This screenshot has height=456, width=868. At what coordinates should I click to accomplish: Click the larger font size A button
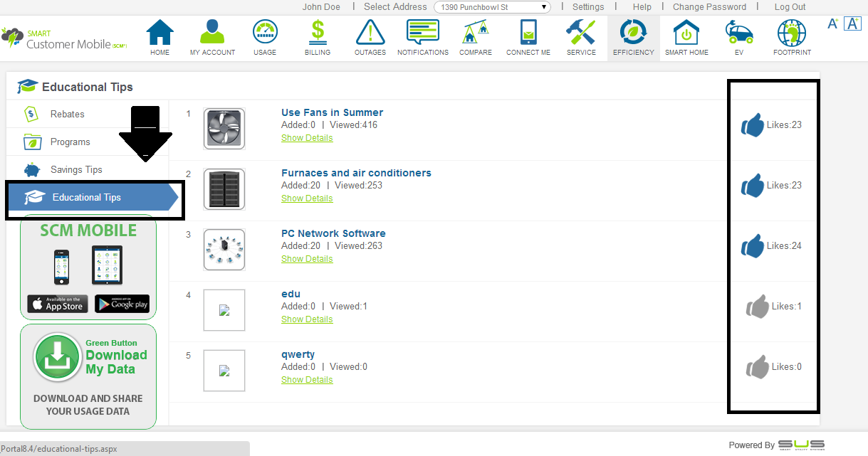[852, 23]
